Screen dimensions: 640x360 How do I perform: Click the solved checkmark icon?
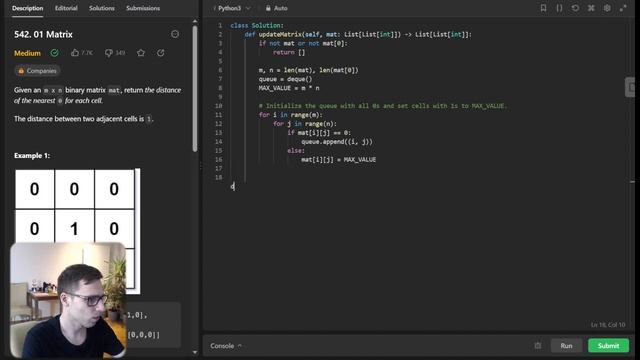(x=54, y=53)
